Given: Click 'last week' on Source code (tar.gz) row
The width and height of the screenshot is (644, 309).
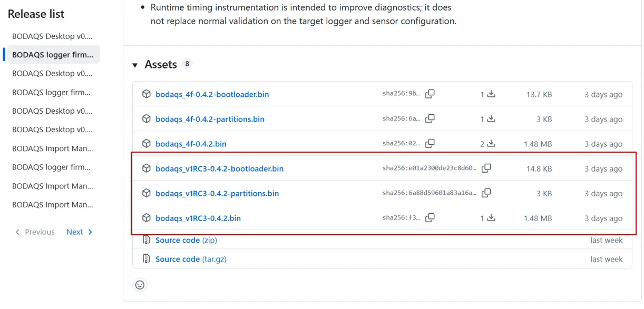Looking at the screenshot, I should [607, 259].
